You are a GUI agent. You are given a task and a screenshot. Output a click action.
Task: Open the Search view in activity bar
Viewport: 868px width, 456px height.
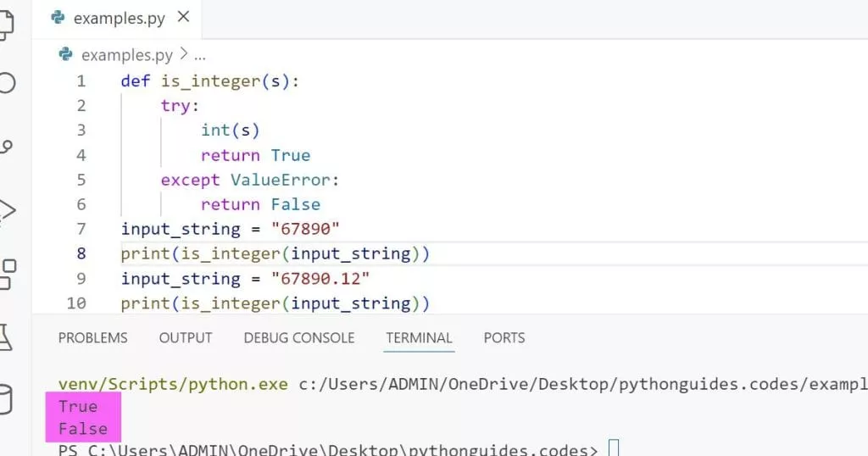6,83
